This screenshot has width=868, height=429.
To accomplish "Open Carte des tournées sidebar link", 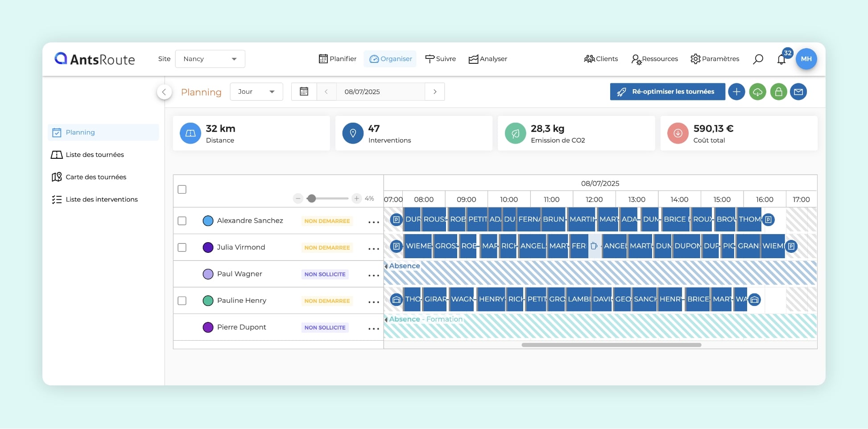I will click(89, 177).
